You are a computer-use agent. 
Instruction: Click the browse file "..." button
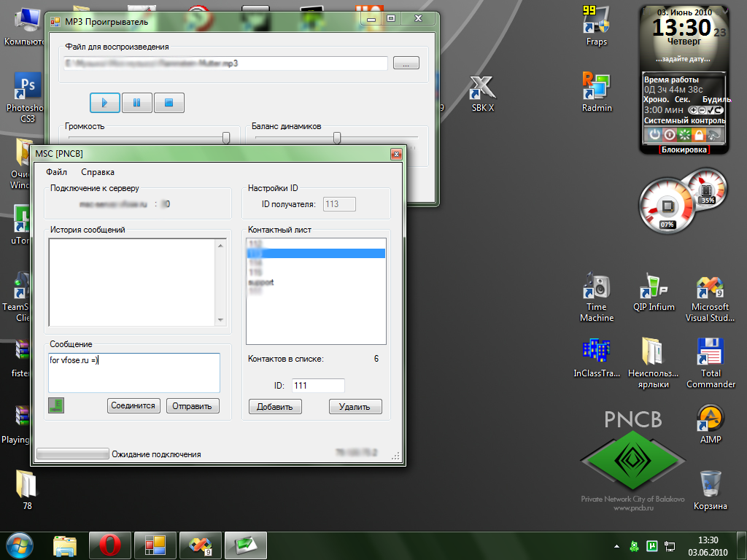(x=406, y=63)
